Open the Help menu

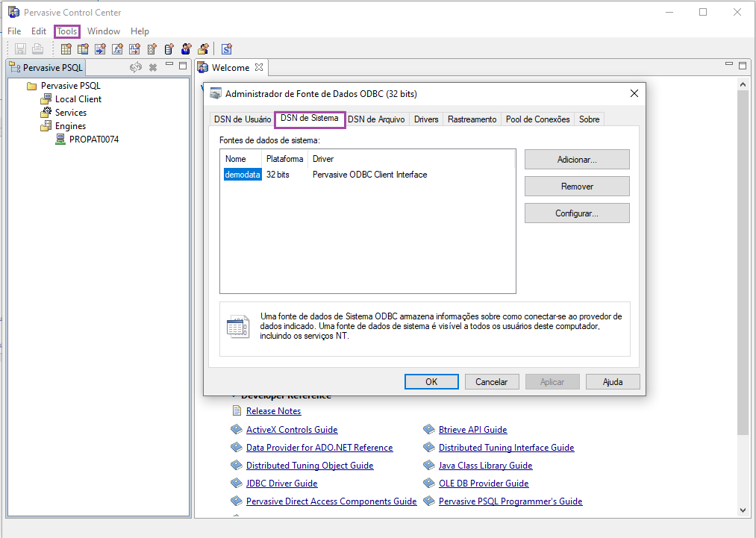click(x=140, y=31)
